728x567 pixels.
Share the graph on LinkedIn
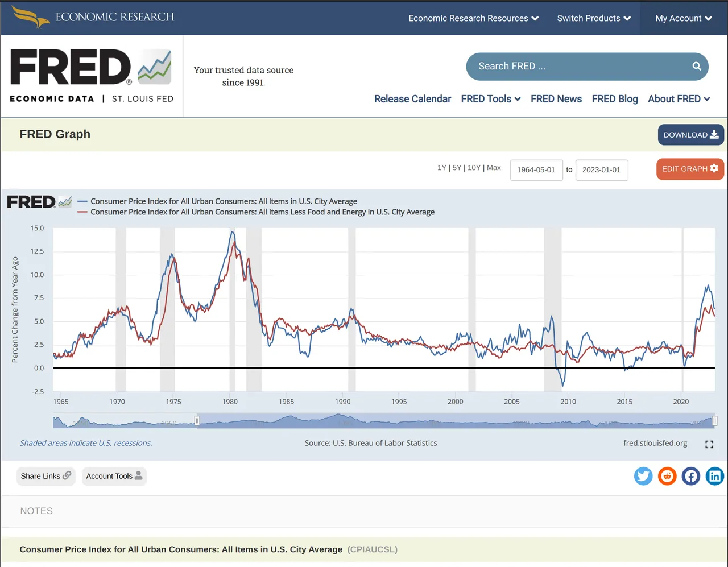tap(715, 476)
